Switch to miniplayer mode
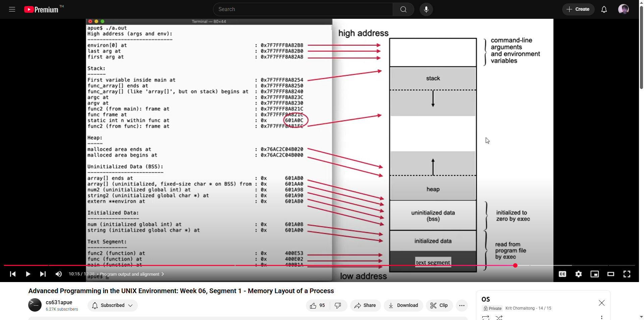644x320 pixels. pos(594,274)
